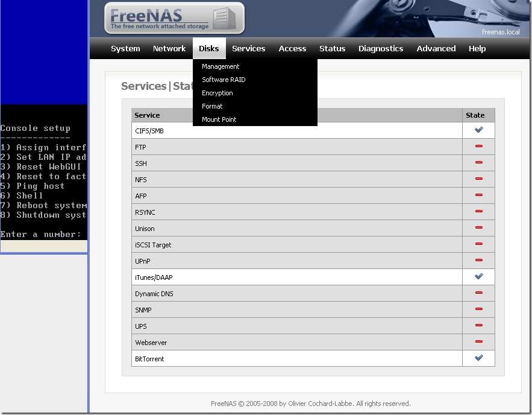Open the Advanced menu
Viewport: 532px width, 415px height.
(436, 49)
